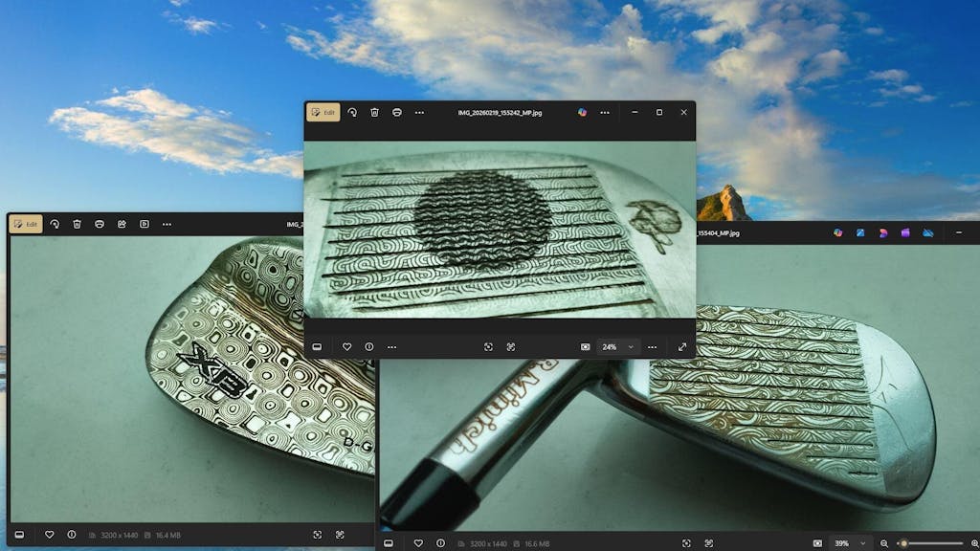Screen dimensions: 980x551
Task: Scan text in the 24% zoom window
Action: 511,346
